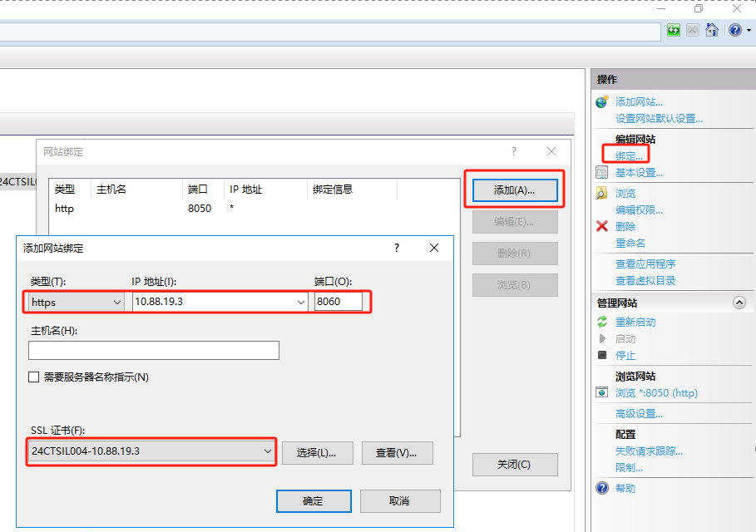This screenshot has width=756, height=532.
Task: Click the red X delete icon beside 删除
Action: pos(602,226)
